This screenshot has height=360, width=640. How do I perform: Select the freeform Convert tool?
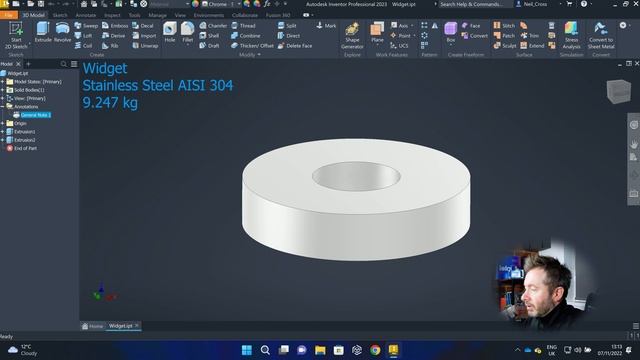tap(475, 36)
